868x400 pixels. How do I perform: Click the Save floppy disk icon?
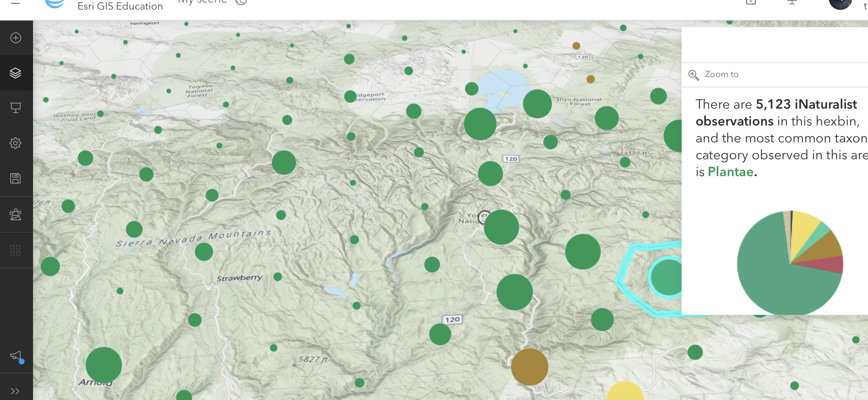coord(16,178)
